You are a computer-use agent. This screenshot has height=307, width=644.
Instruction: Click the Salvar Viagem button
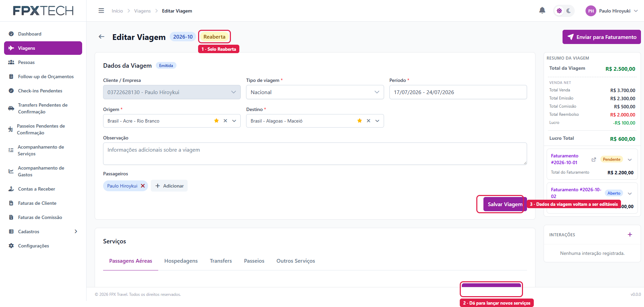(505, 204)
